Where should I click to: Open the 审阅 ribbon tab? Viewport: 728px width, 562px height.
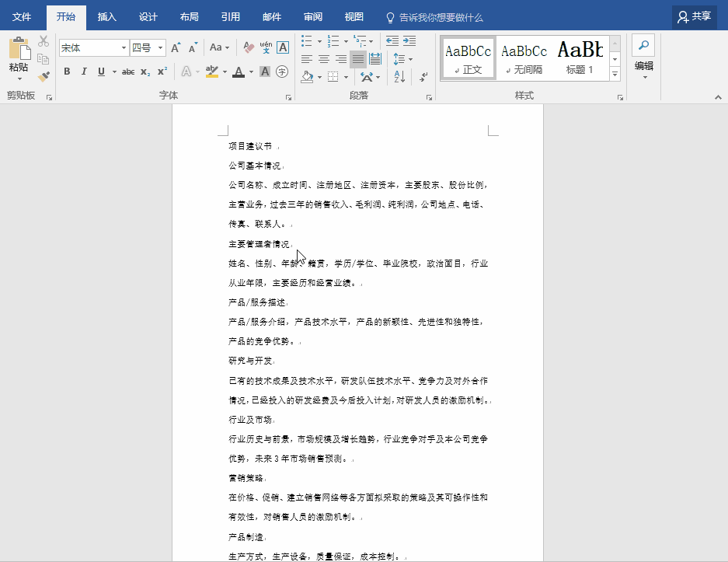(313, 16)
